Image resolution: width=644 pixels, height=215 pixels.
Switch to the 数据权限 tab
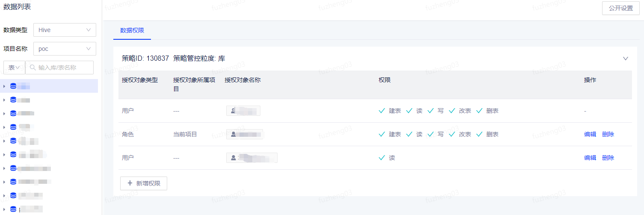click(132, 30)
